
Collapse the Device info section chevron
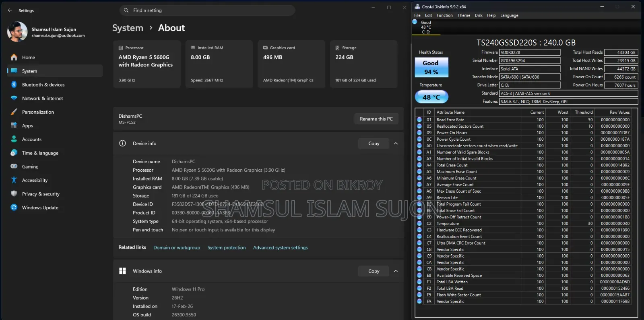(x=396, y=143)
